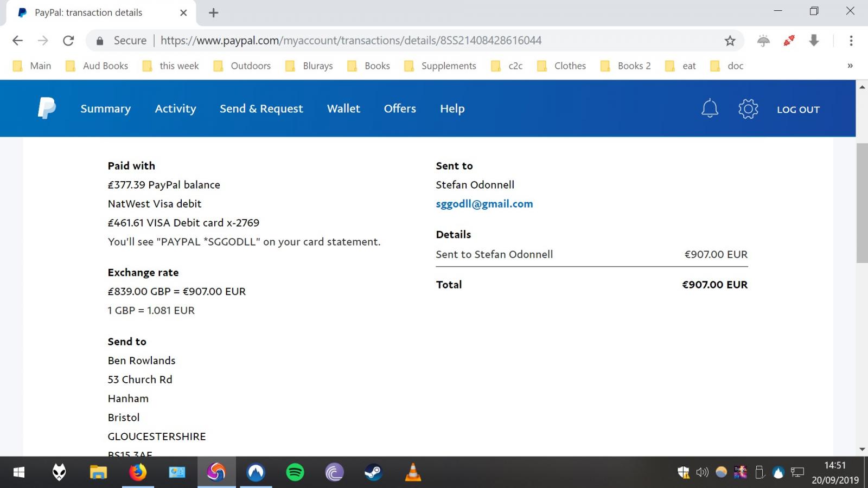Open the doc bookmarks folder

click(727, 66)
